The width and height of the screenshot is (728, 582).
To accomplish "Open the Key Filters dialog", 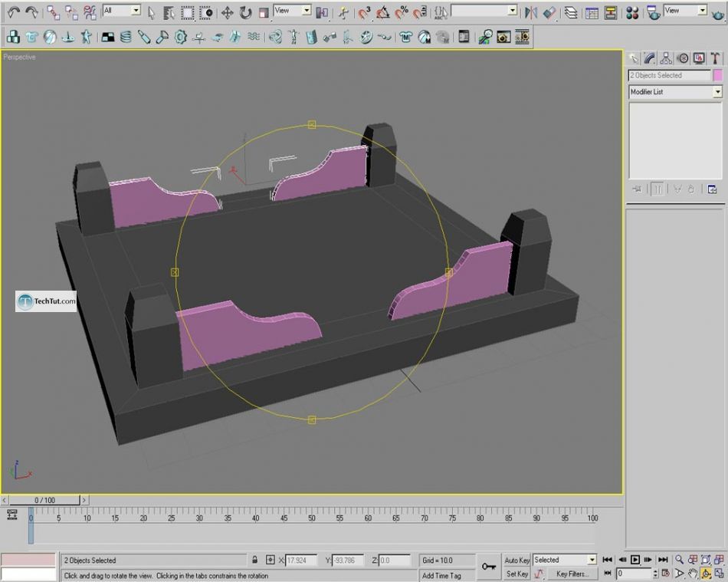I will (572, 574).
